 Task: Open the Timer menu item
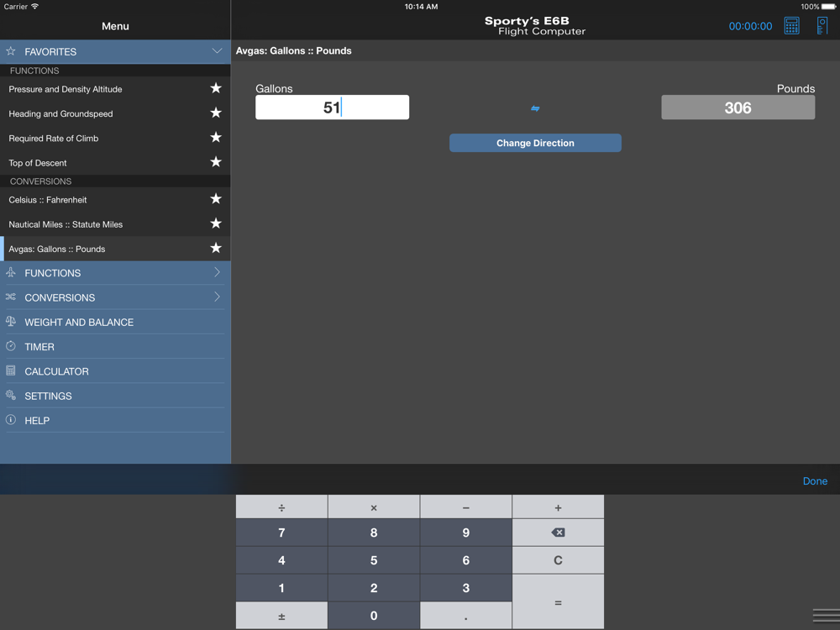(x=115, y=347)
